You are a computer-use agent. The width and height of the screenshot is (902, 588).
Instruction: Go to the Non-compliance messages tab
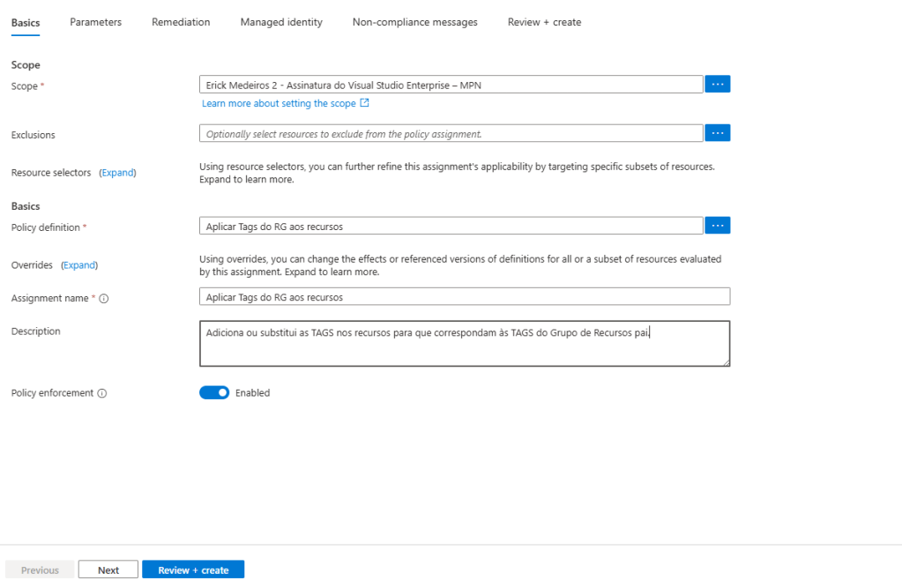point(414,22)
